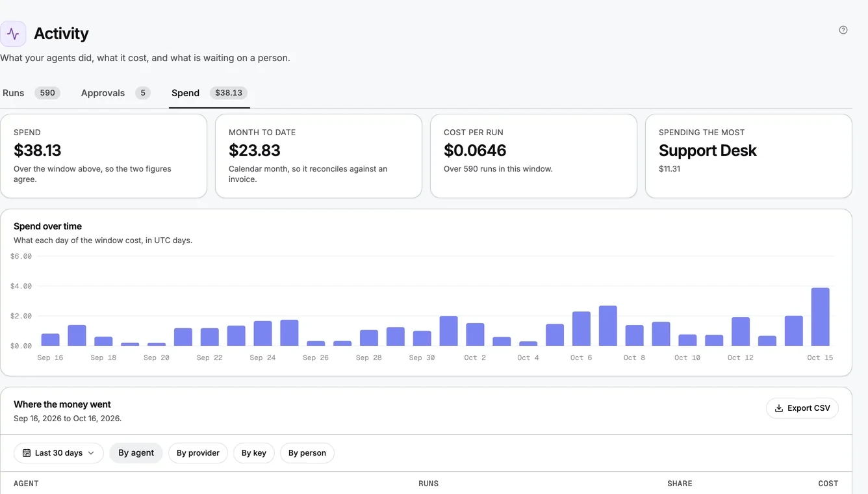This screenshot has height=494, width=868.
Task: Click the Activity pulse icon beside the title
Action: [13, 34]
